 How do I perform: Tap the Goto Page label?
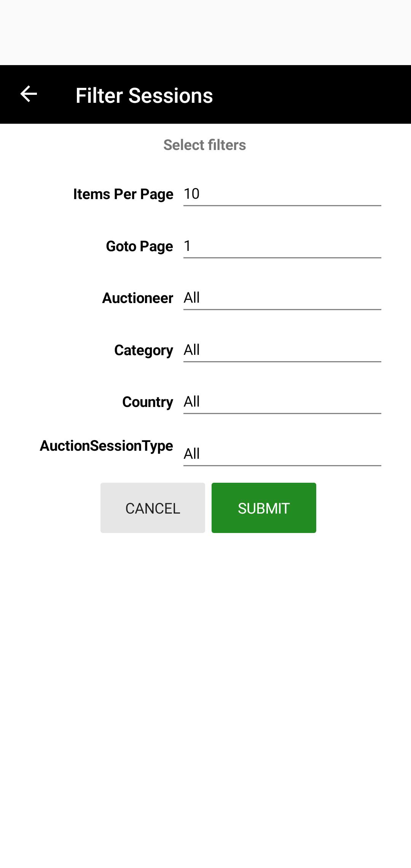[x=140, y=246]
